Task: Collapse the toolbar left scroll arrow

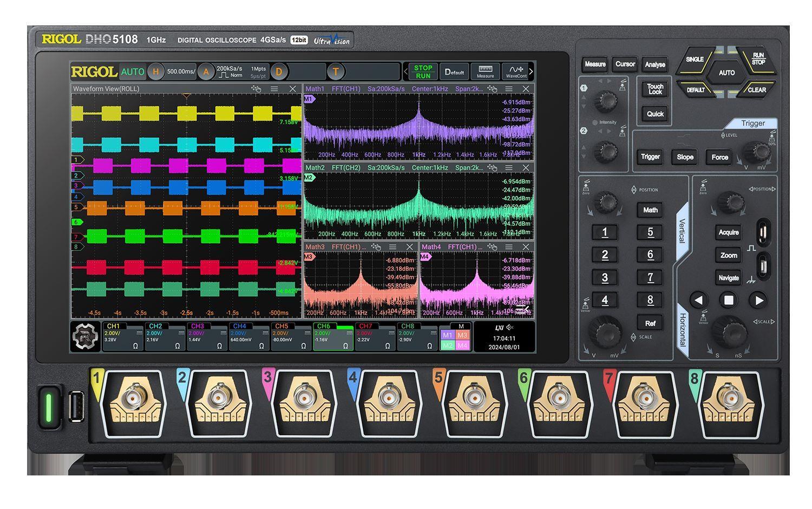Action: point(406,71)
